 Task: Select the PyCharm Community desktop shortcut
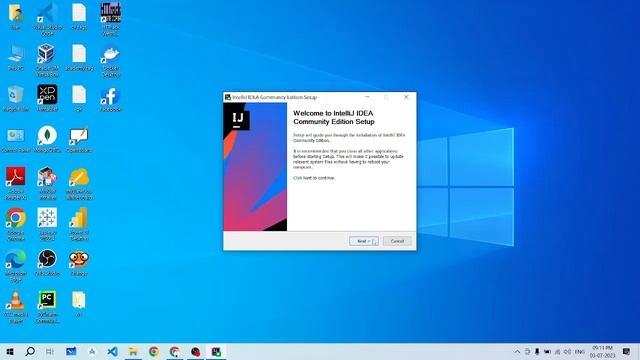point(47,306)
